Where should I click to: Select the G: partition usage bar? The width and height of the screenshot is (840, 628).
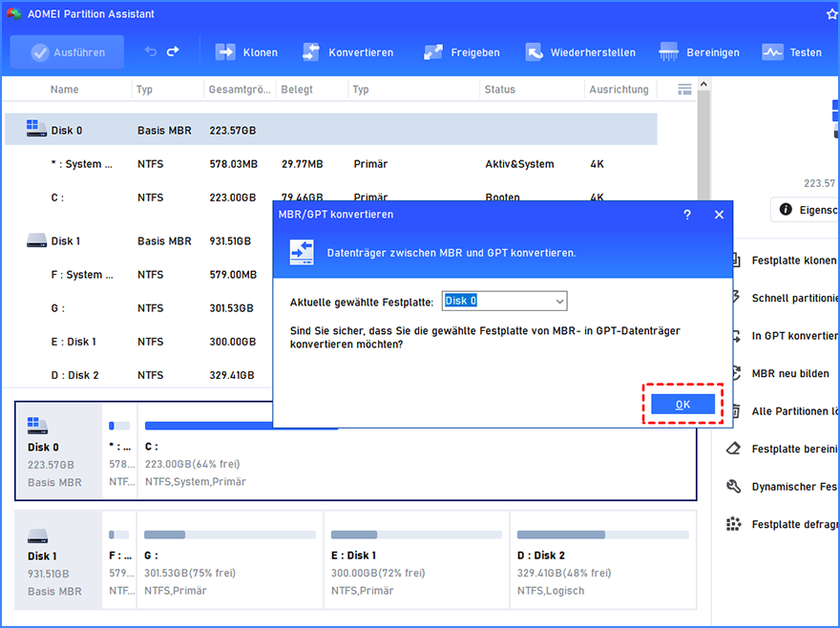pos(230,534)
